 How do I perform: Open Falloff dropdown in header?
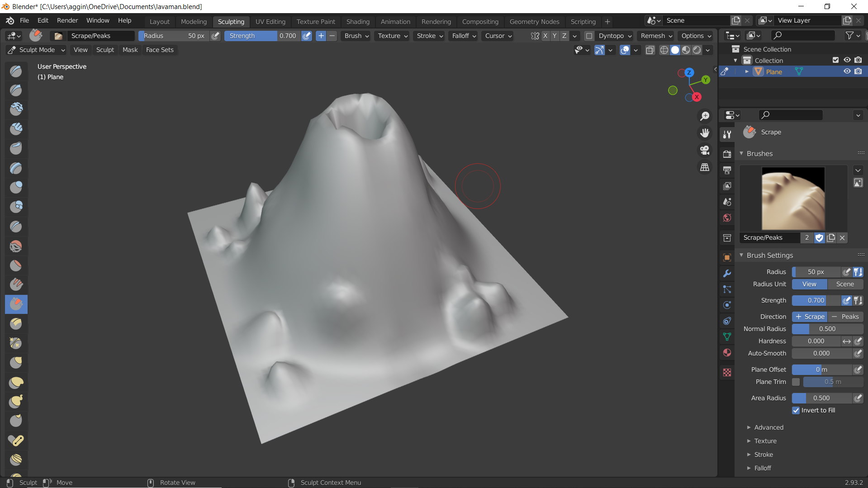(464, 36)
